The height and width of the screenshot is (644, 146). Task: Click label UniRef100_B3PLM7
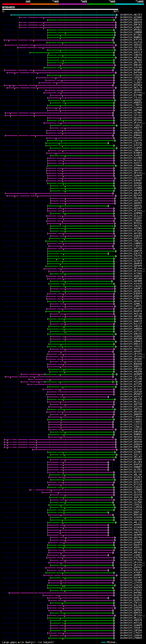131,570
